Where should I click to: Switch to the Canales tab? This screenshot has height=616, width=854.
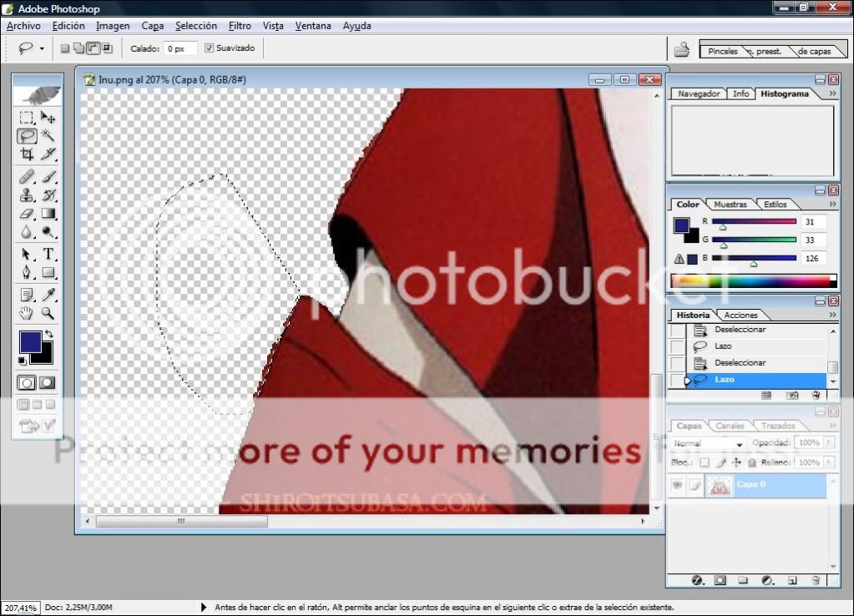point(730,426)
